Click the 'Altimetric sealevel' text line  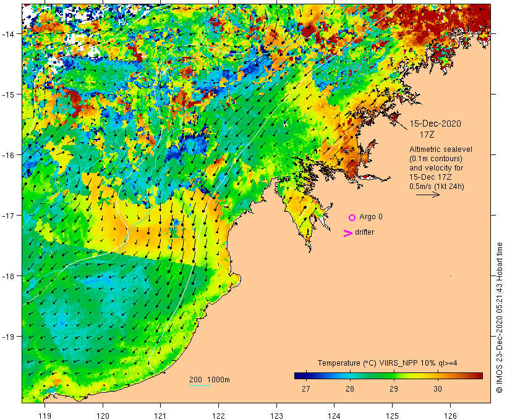point(441,149)
